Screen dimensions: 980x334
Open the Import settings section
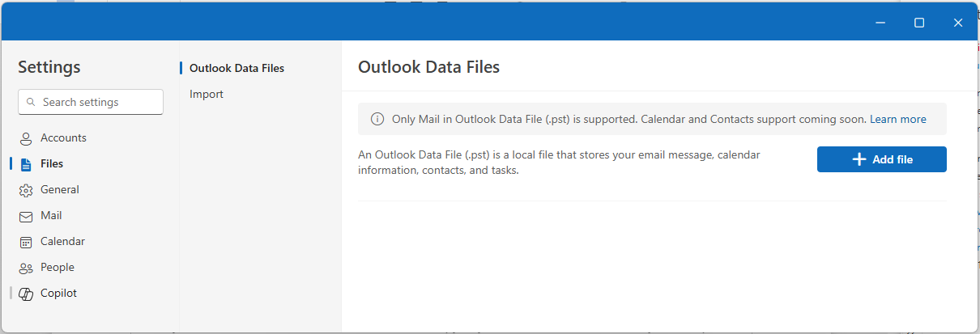(207, 94)
